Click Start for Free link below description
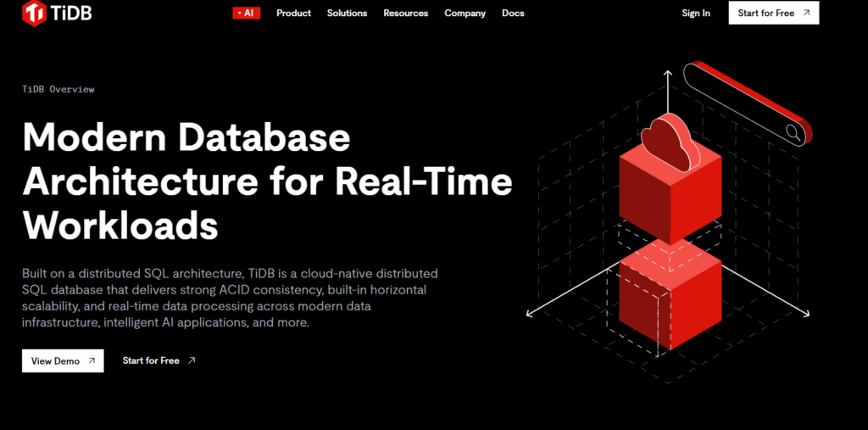Image resolution: width=868 pixels, height=430 pixels. click(x=159, y=360)
